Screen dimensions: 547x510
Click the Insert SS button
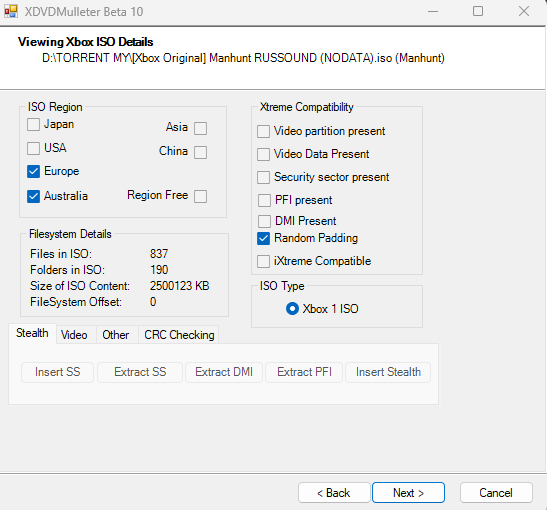pos(58,372)
